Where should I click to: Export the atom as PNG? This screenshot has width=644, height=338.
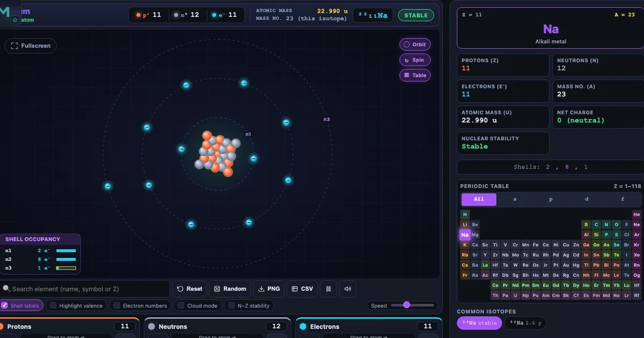[269, 289]
